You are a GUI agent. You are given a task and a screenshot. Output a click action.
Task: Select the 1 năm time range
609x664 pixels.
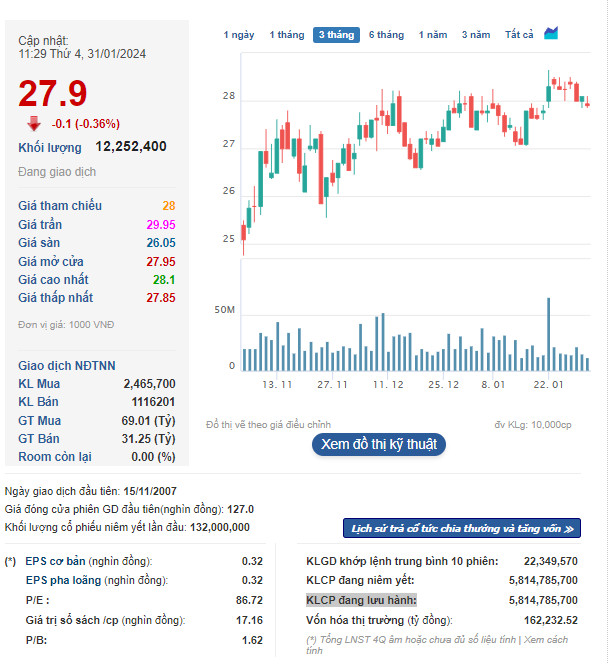click(433, 35)
